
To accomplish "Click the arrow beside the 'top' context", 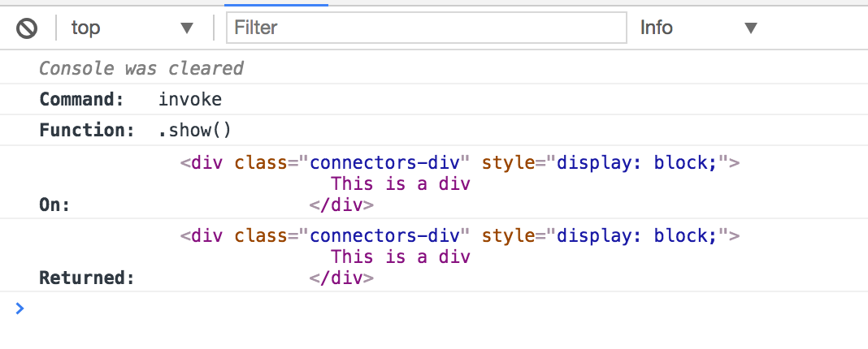I will tap(187, 28).
